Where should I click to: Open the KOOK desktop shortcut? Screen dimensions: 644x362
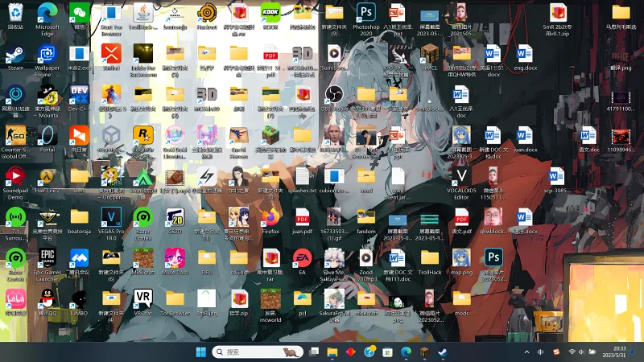270,17
